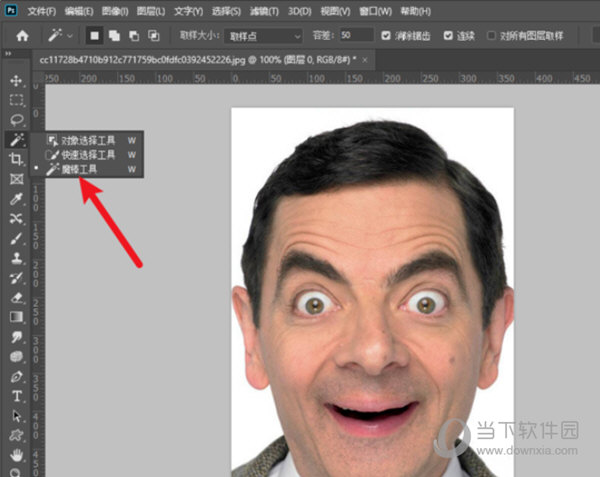600x477 pixels.
Task: Choose 对象选择工具 from the flyout
Action: pyautogui.click(x=87, y=140)
